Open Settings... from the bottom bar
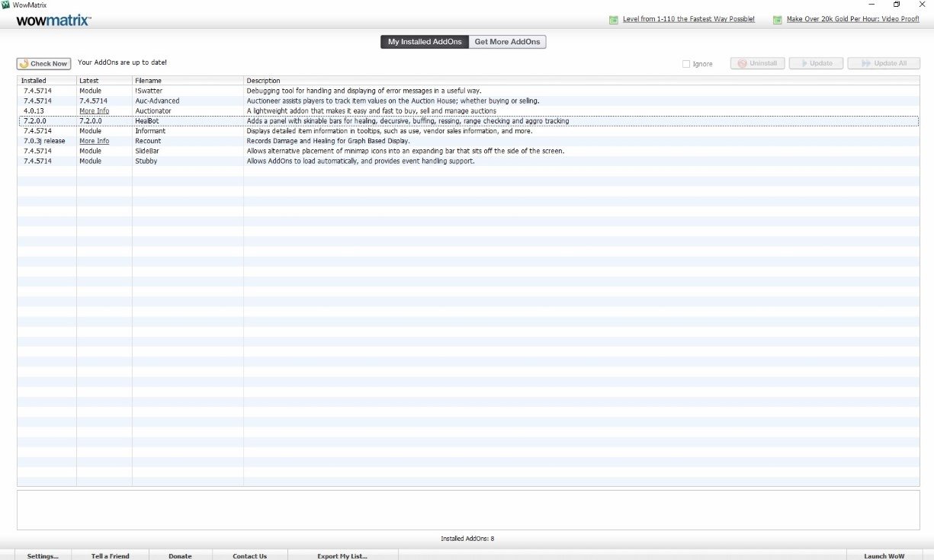This screenshot has height=560, width=934. tap(43, 556)
